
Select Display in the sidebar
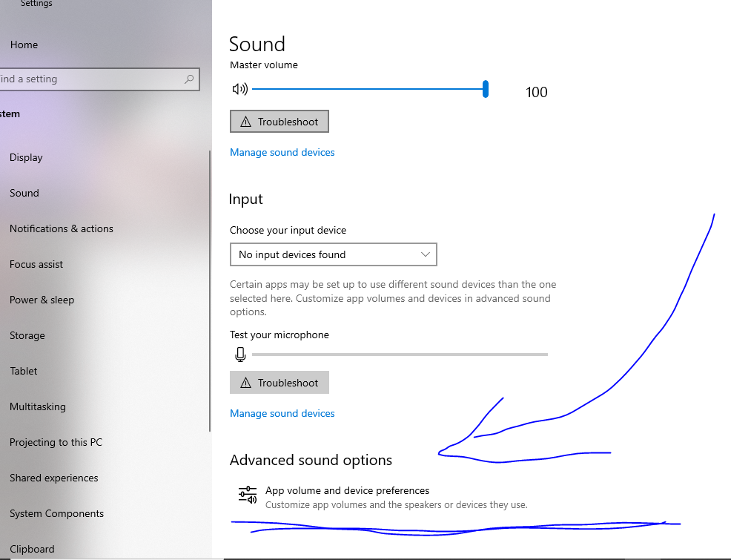26,157
